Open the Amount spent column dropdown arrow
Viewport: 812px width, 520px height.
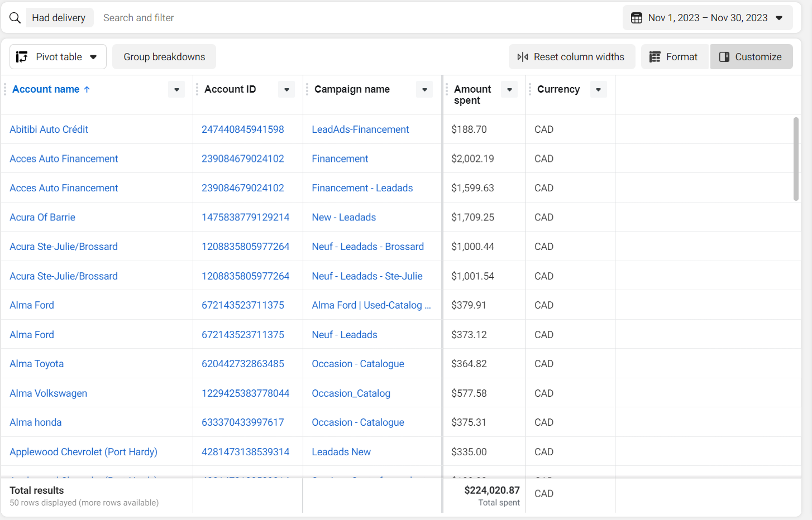point(509,89)
